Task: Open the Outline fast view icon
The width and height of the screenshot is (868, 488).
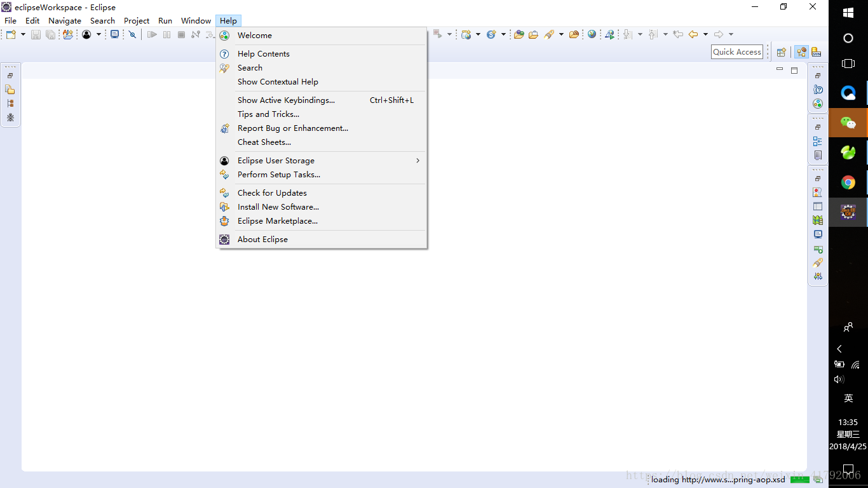Action: tap(818, 141)
